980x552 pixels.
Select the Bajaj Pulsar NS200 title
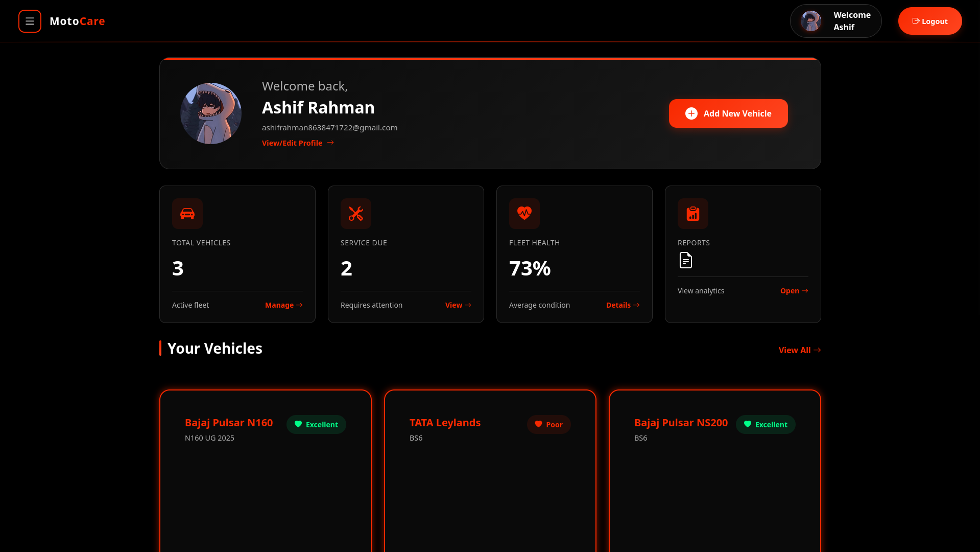[681, 423]
